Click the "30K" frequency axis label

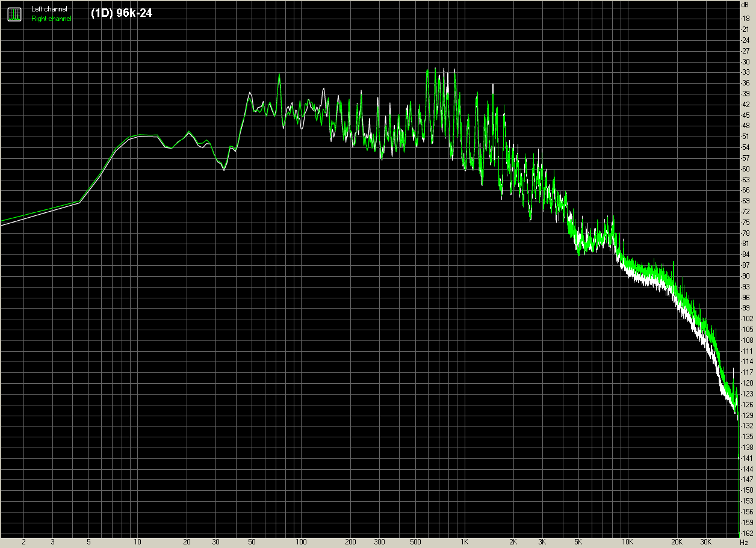706,542
